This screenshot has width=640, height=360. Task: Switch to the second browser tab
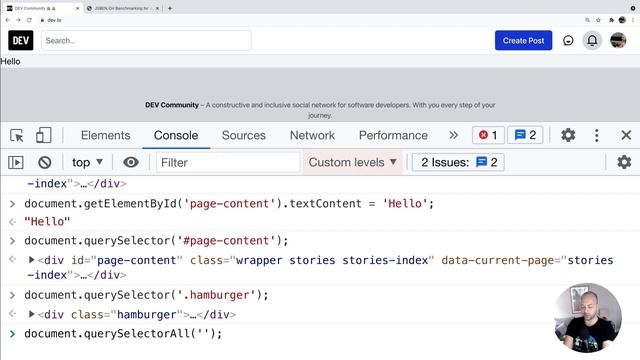click(x=122, y=8)
